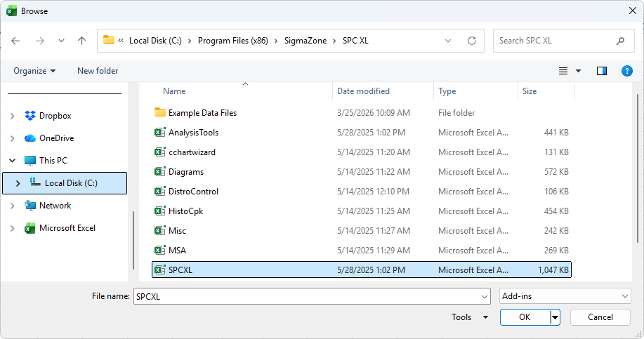Image resolution: width=644 pixels, height=339 pixels.
Task: Click the Cancel button
Action: coord(600,317)
